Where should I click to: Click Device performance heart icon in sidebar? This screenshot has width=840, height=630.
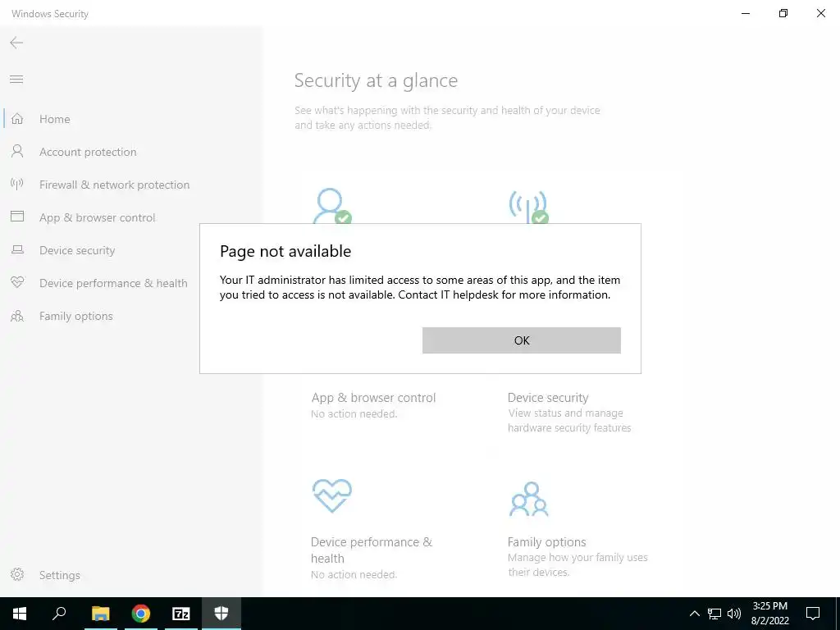click(x=17, y=282)
